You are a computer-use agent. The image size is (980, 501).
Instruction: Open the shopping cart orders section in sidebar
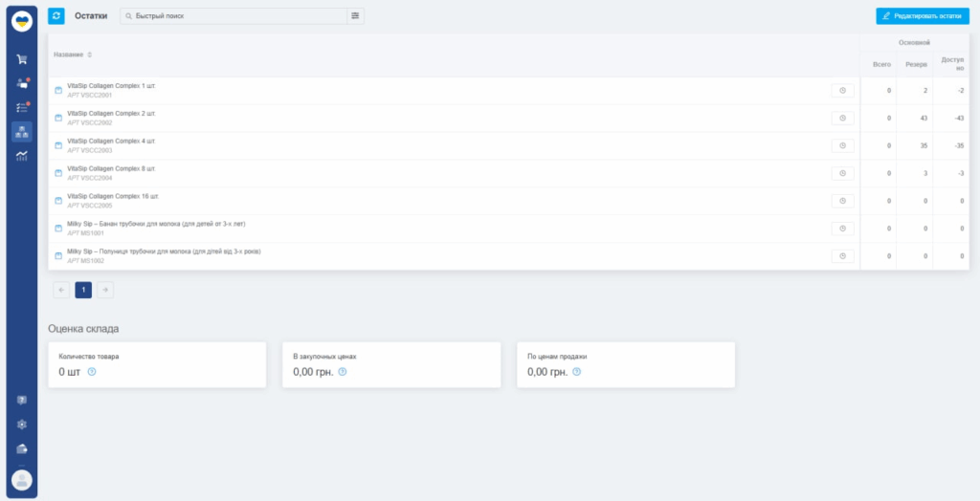click(21, 59)
